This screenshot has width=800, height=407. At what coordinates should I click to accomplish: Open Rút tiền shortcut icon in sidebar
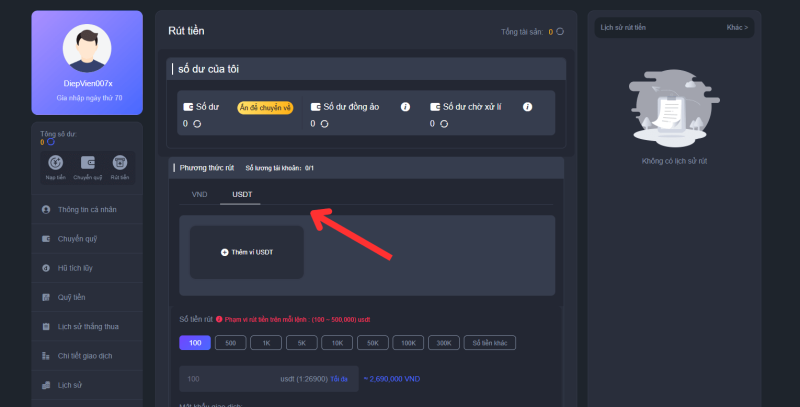tap(120, 163)
